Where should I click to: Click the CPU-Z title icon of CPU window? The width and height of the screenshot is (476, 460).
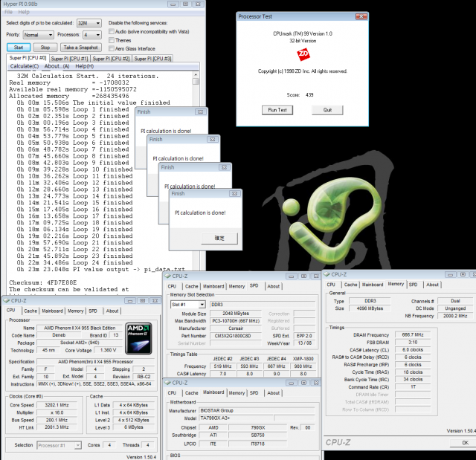6,300
